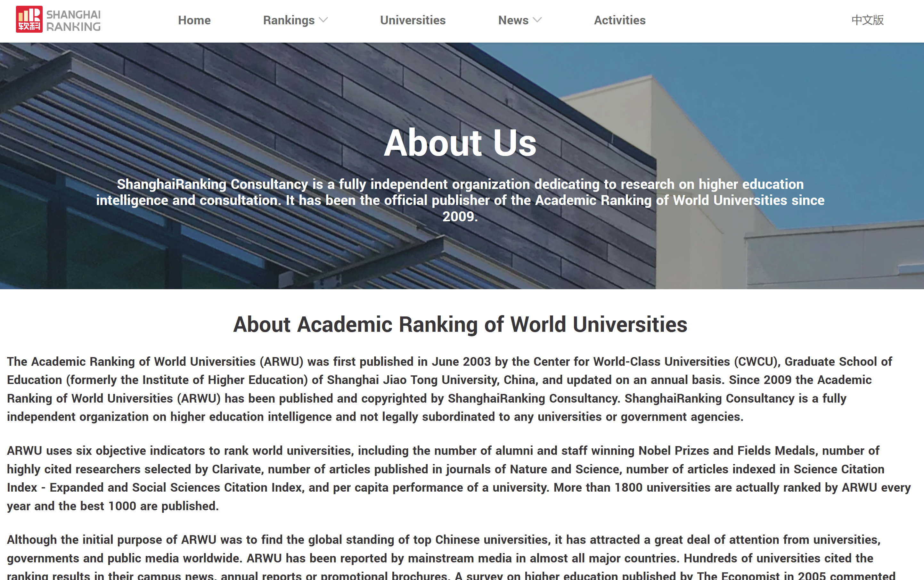Click the About Us banner heading
This screenshot has width=924, height=580.
(x=460, y=143)
